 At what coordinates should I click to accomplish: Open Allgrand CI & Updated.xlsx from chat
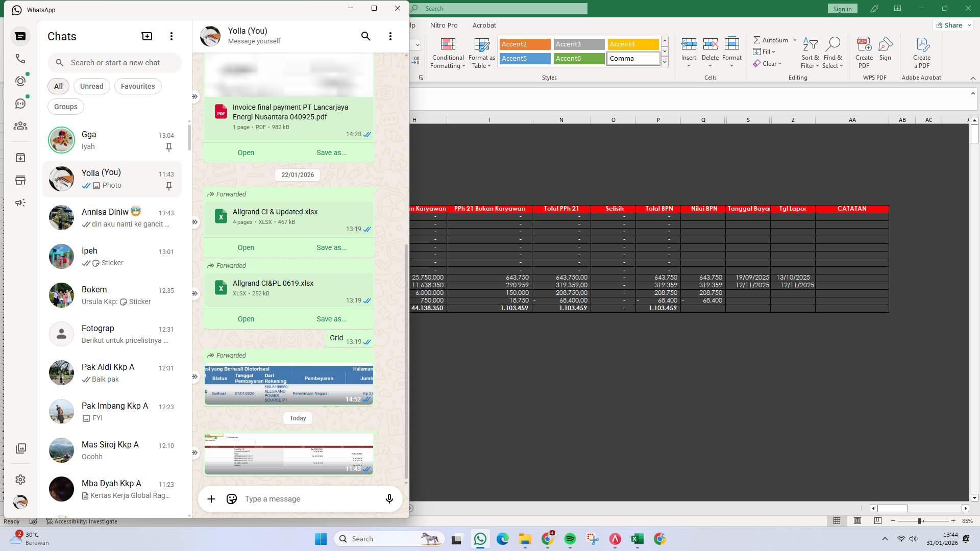[x=246, y=247]
